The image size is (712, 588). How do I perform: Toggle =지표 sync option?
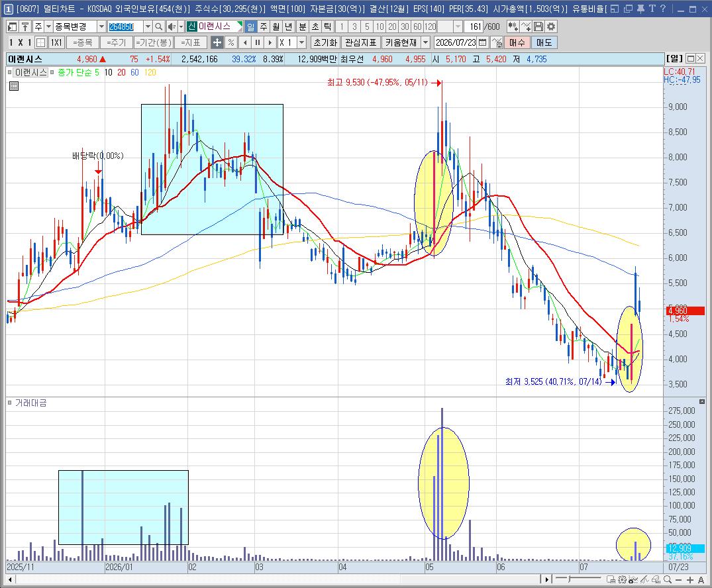coord(191,42)
